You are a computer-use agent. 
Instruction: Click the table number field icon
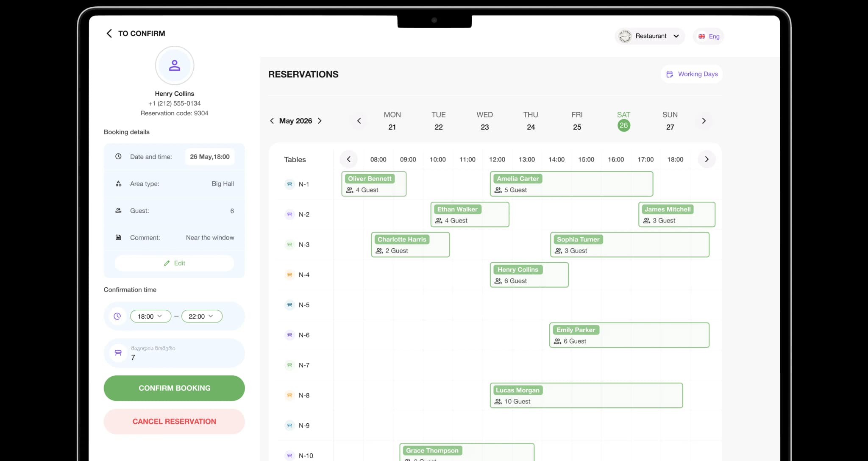point(118,353)
